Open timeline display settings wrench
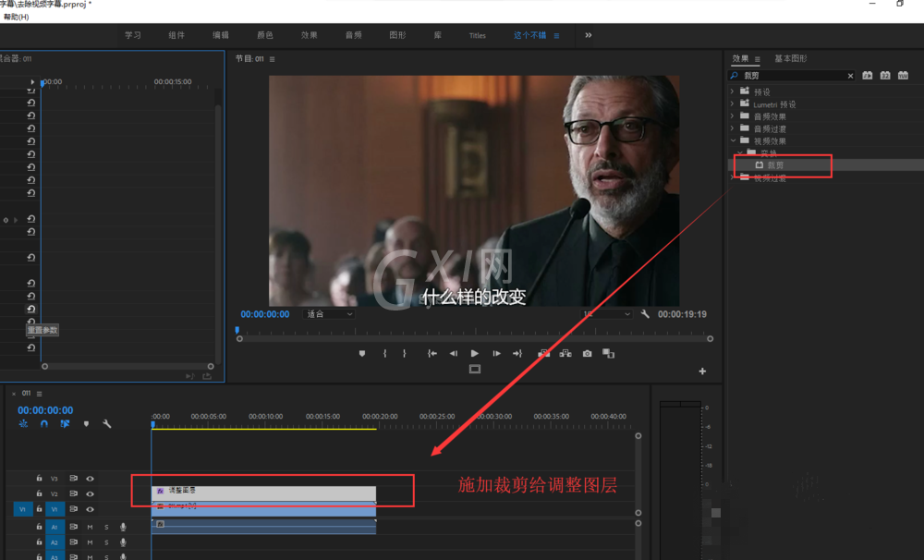The image size is (924, 560). pos(106,424)
